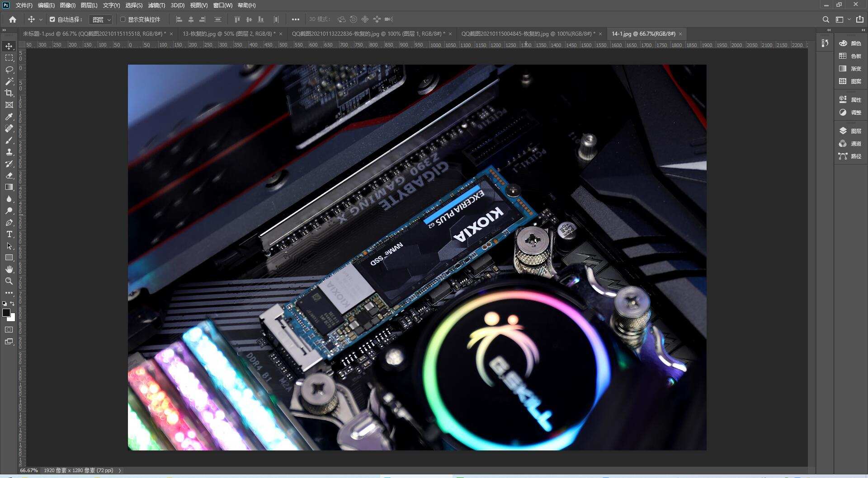Screen dimensions: 868x478
Task: Close the 14-1.jpg document tab
Action: pyautogui.click(x=680, y=34)
